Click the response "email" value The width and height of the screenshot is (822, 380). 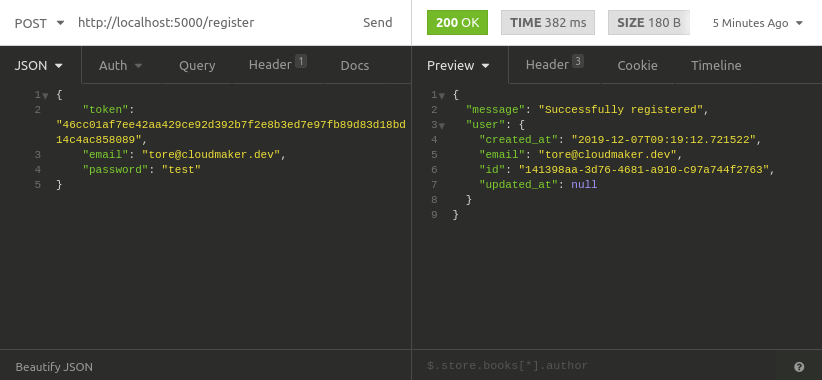tap(608, 155)
